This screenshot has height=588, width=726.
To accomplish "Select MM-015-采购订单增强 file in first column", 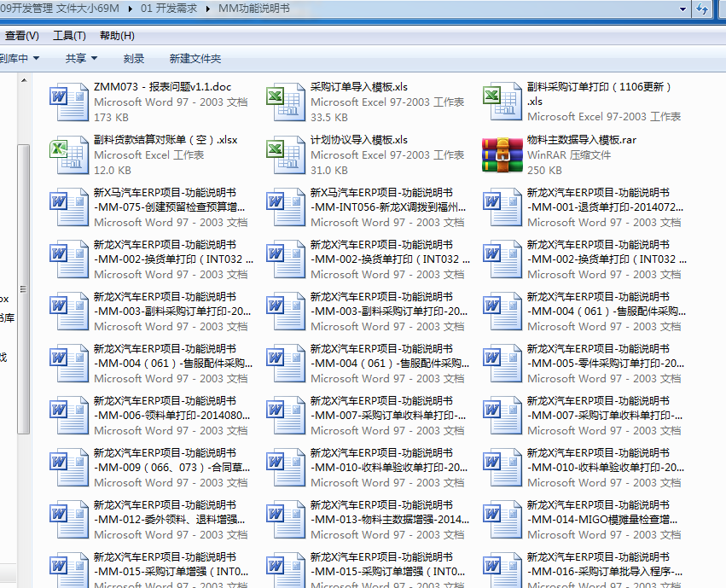I will [171, 564].
